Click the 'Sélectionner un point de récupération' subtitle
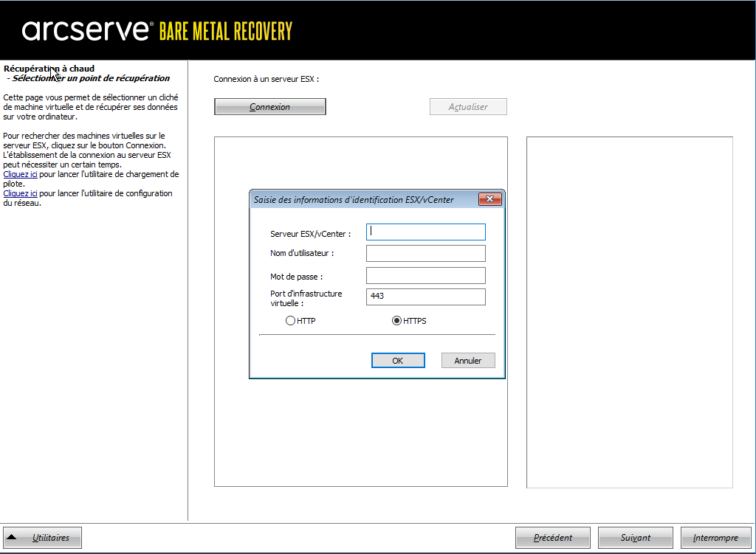The image size is (756, 554). pos(91,78)
